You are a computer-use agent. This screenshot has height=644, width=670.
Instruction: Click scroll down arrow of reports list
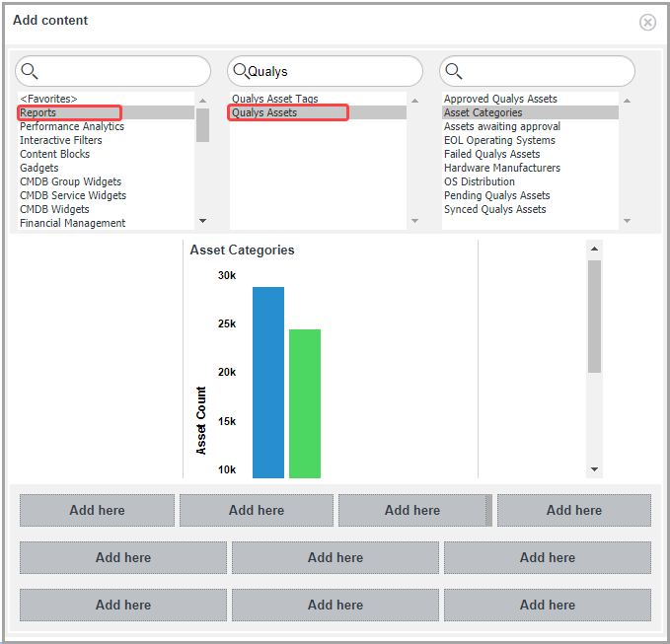(627, 221)
